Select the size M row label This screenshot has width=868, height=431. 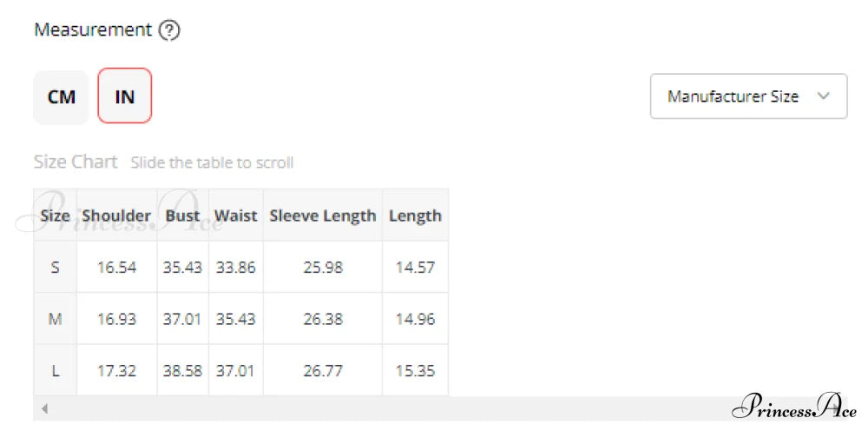click(56, 319)
